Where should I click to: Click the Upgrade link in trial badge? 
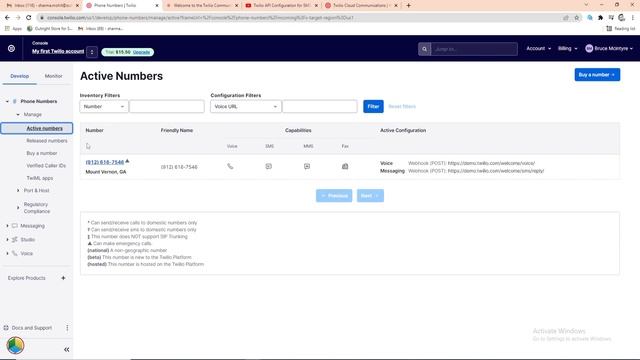141,52
